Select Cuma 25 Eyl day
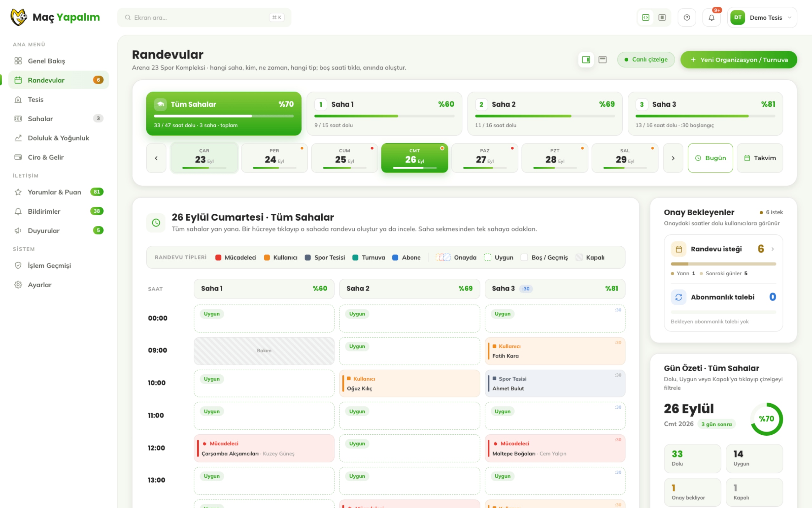This screenshot has width=812, height=508. coord(344,158)
